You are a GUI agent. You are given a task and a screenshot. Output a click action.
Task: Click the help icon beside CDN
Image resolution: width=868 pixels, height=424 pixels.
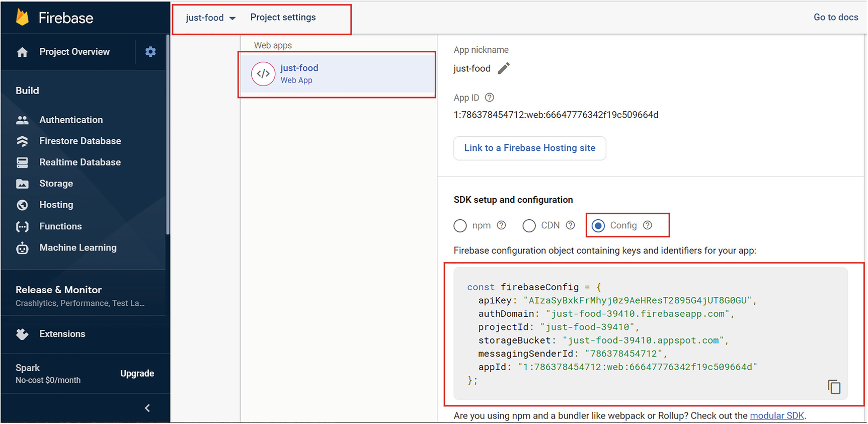tap(570, 225)
